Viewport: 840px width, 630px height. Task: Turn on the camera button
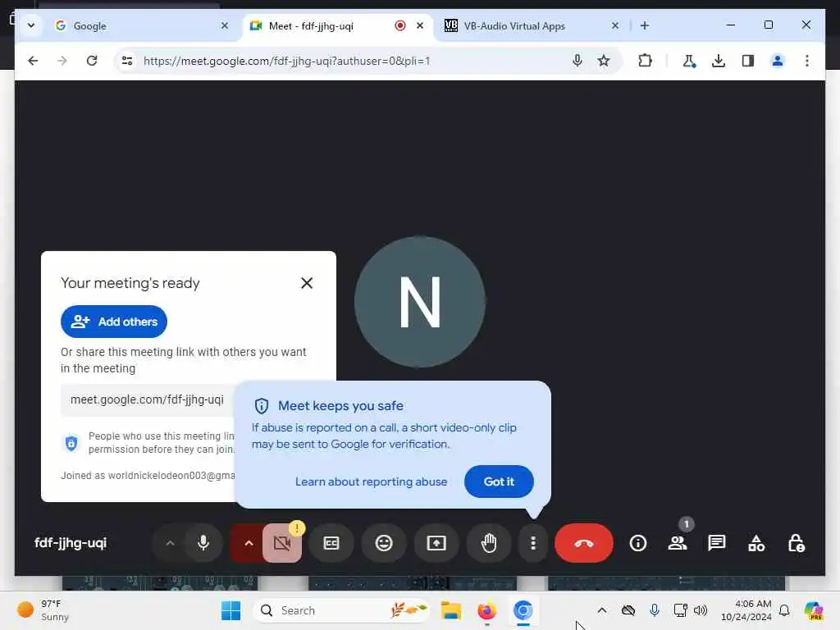282,543
